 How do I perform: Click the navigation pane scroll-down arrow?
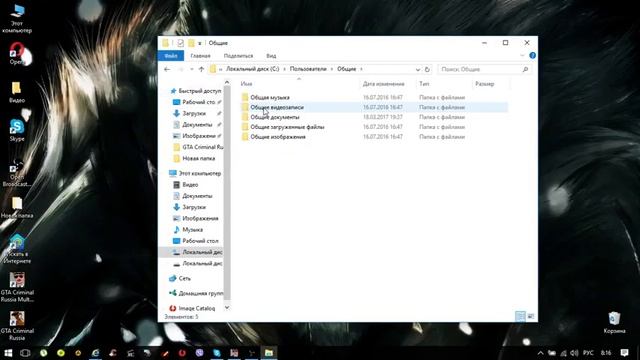pyautogui.click(x=227, y=308)
